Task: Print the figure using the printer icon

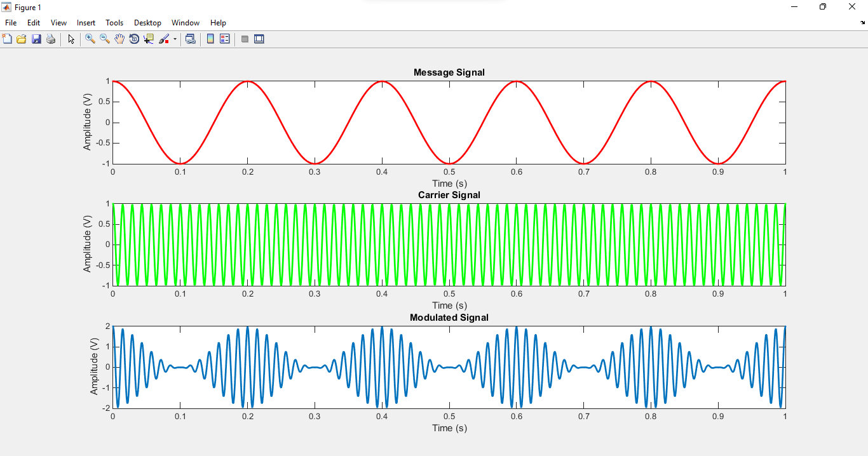Action: (51, 39)
